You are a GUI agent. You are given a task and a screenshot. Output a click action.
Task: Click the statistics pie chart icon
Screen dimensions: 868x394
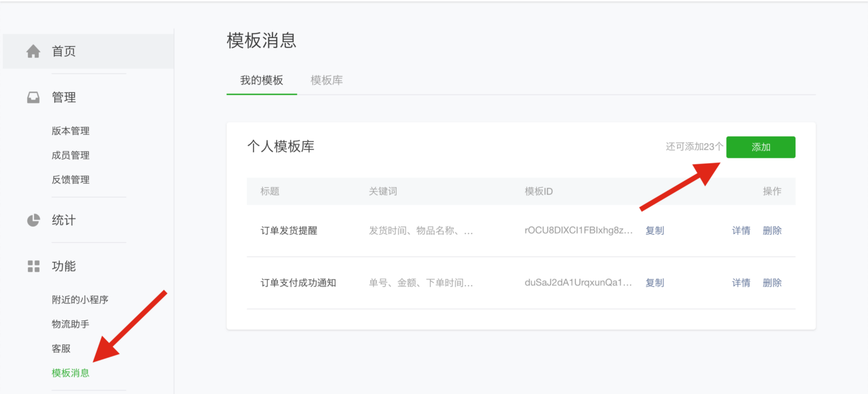tap(33, 220)
